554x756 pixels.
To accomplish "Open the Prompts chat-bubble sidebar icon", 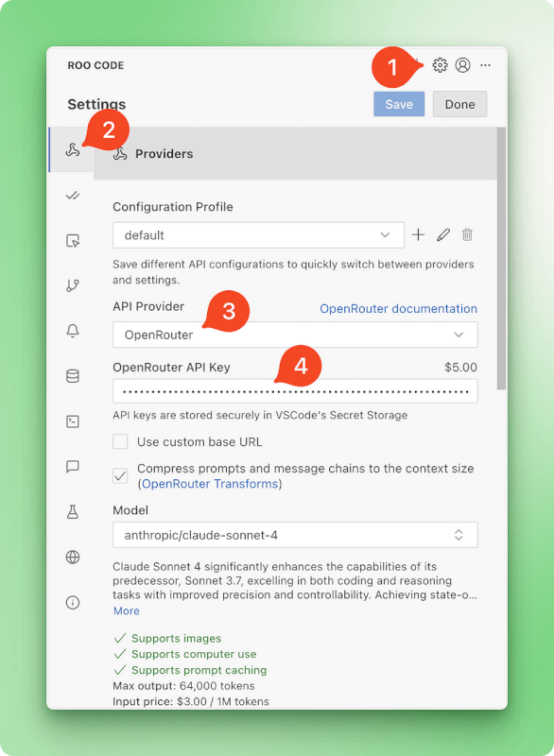I will coord(73,466).
